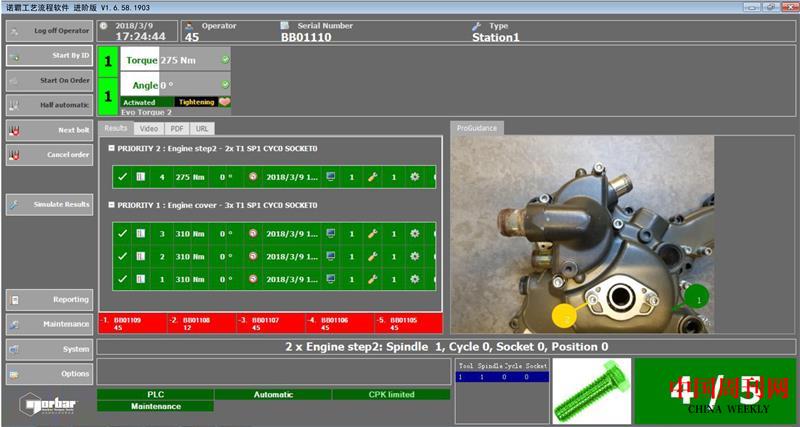The image size is (800, 427).
Task: Click the green bolt marker 1 on the engine image
Action: (697, 297)
